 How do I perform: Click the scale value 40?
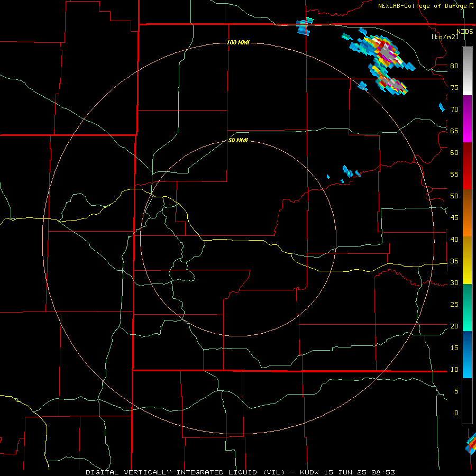454,239
